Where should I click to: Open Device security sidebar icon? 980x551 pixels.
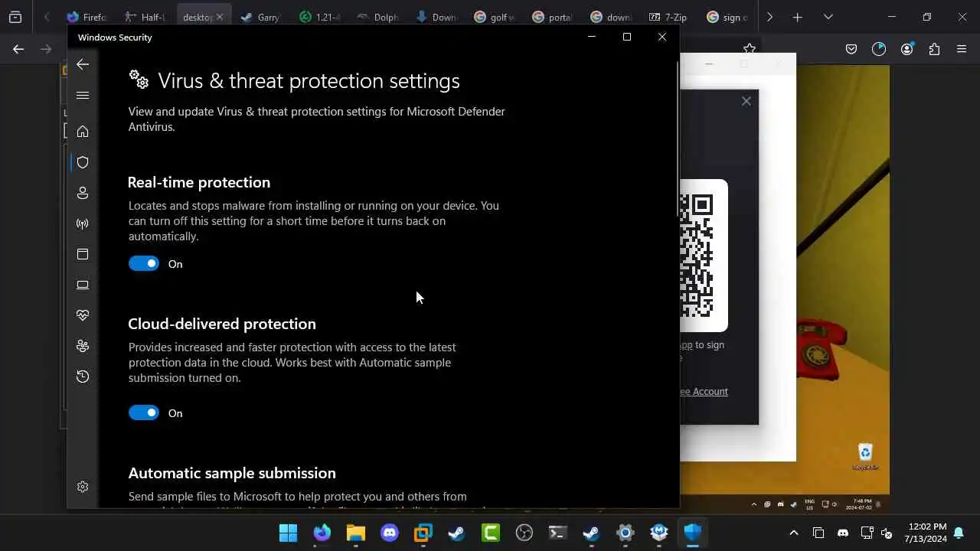coord(83,285)
